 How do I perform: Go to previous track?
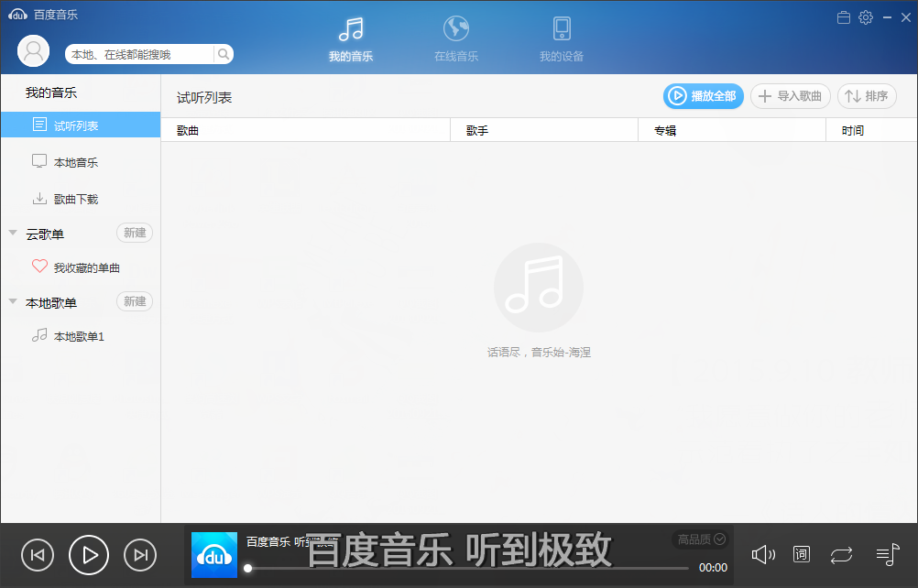pos(38,555)
